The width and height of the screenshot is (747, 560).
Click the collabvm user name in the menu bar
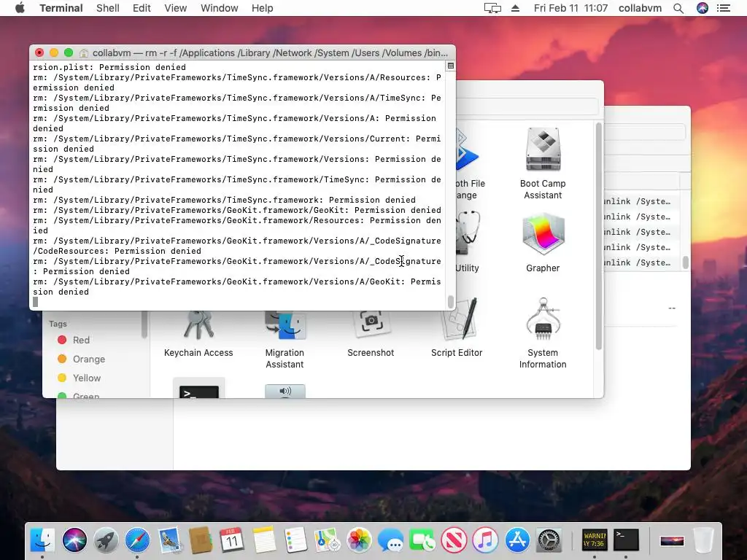640,8
